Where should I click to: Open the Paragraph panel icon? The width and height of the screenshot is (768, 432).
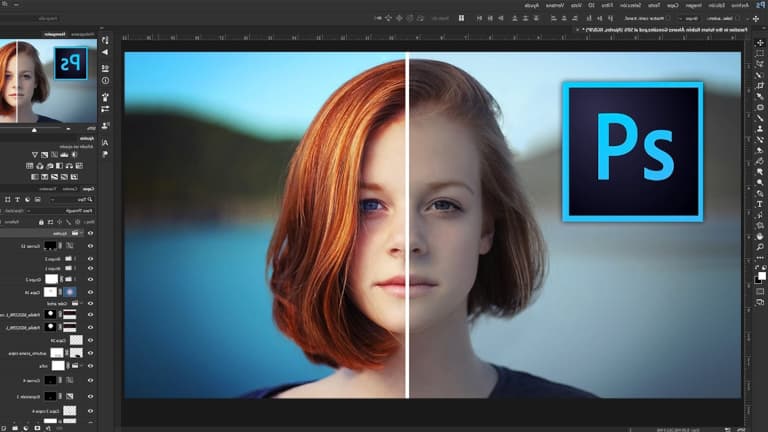(105, 154)
